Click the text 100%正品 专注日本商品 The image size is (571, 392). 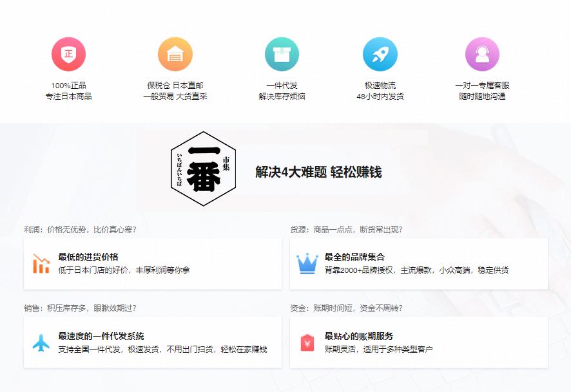(68, 91)
